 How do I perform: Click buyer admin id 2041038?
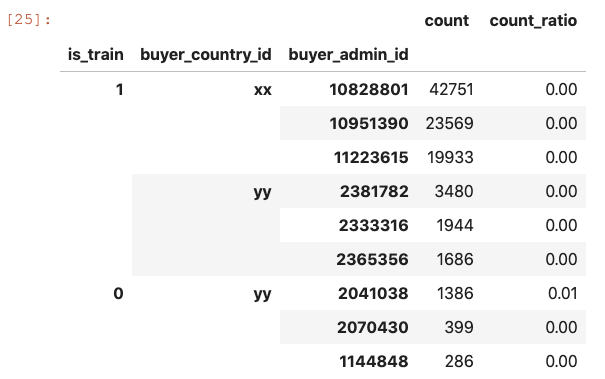[x=373, y=294]
